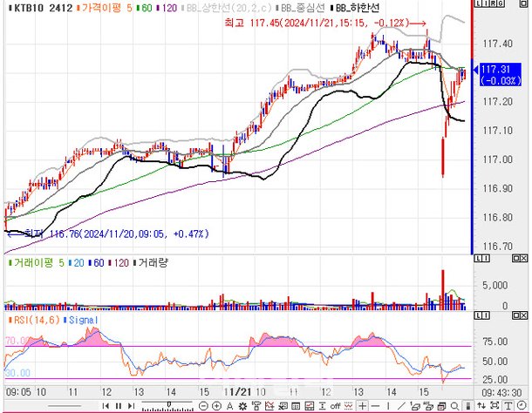Maximize the price chart pane
This screenshot has height=413, width=532.
(524, 3)
